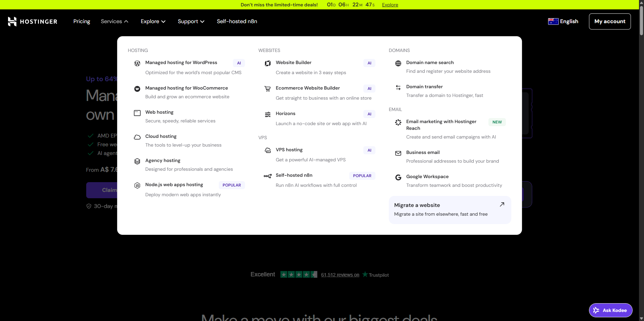Image resolution: width=644 pixels, height=321 pixels.
Task: Click the Hostinger logo icon
Action: 12,21
